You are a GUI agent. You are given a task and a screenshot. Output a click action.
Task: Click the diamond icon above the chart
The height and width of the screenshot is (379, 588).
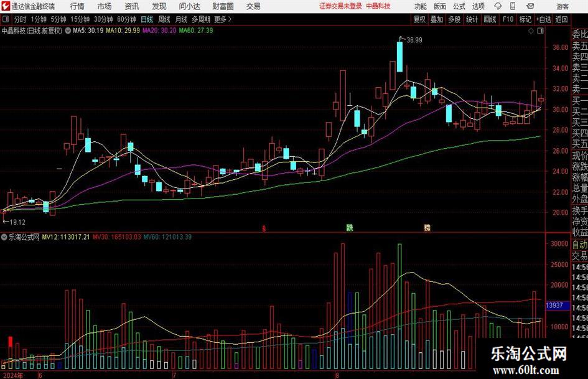point(531,31)
